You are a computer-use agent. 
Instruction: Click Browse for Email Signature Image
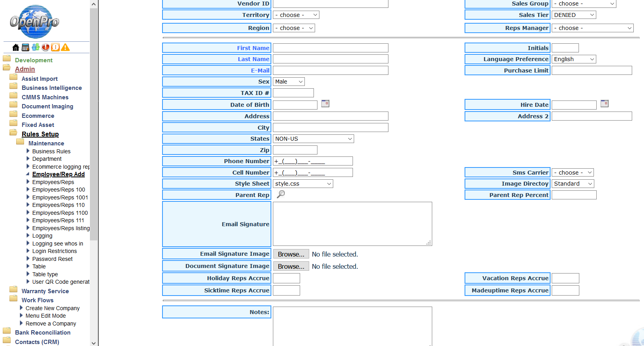pyautogui.click(x=291, y=254)
